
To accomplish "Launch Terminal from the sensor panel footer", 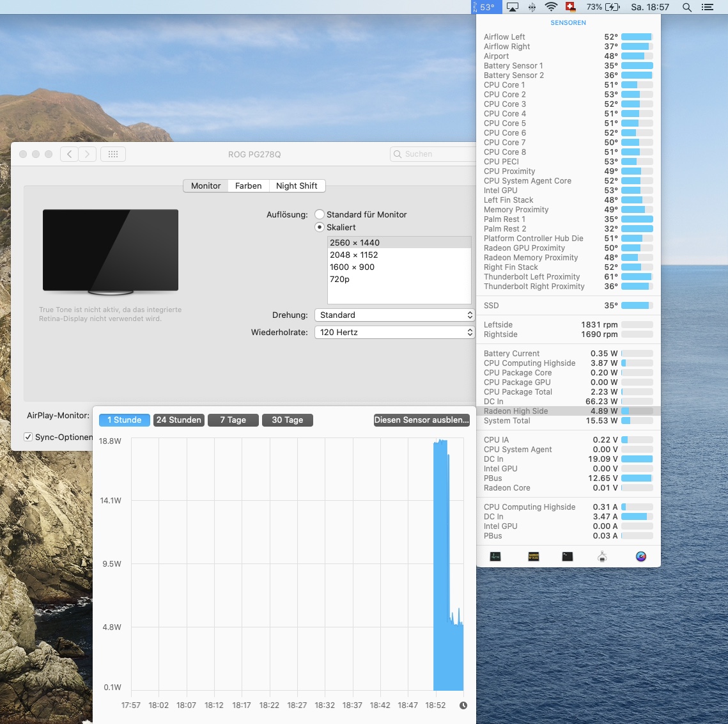I will pyautogui.click(x=568, y=556).
